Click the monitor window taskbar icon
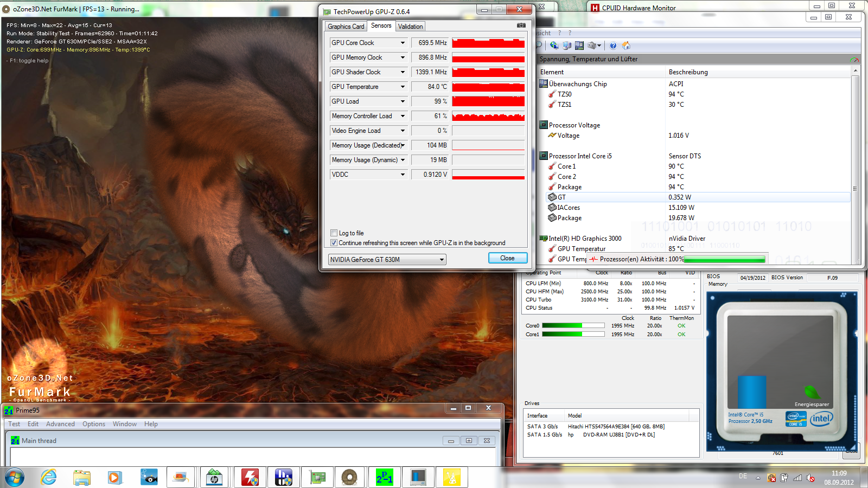The width and height of the screenshot is (868, 488). point(418,478)
